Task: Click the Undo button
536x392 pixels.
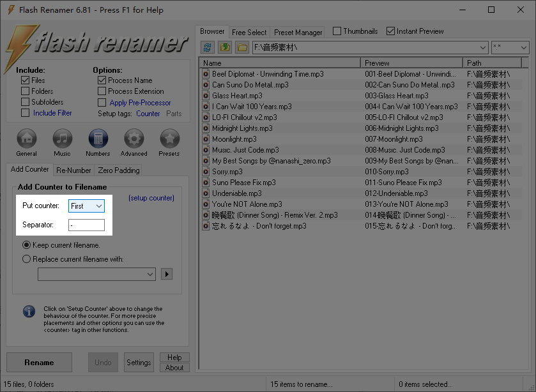Action: point(103,362)
